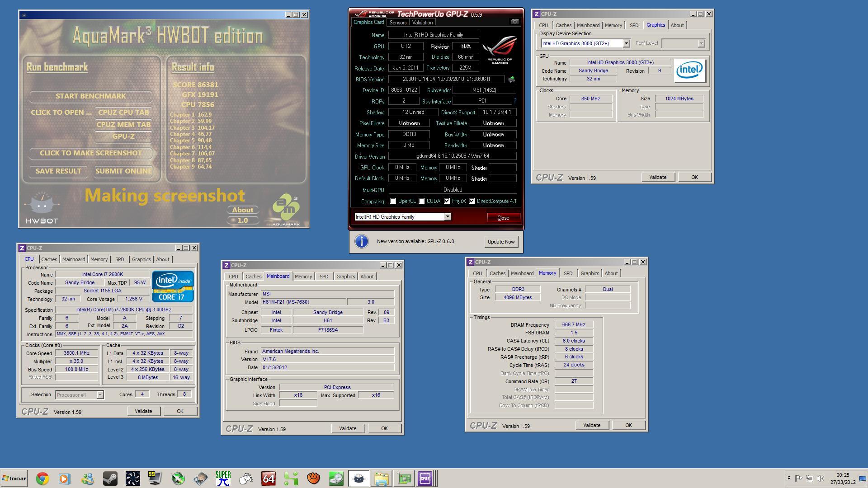Click SAVE RESULT in AquaMark
The width and height of the screenshot is (868, 488).
point(58,171)
